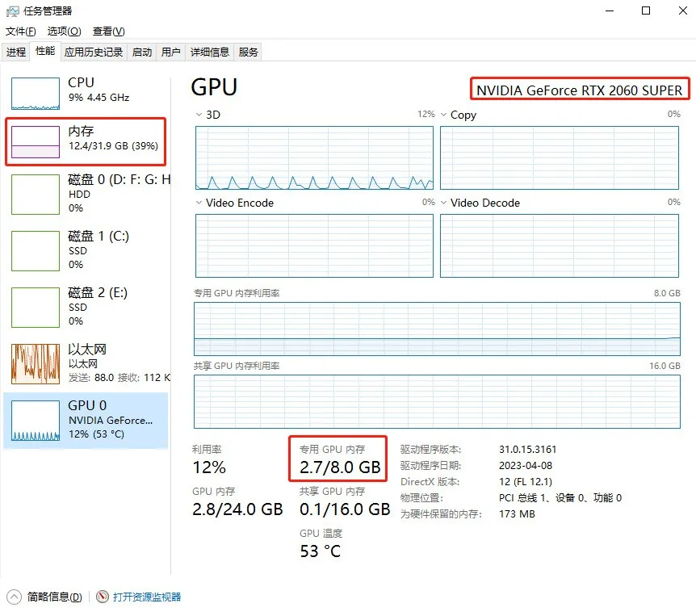Collapse view with 简略信息 arrow button
This screenshot has height=616, width=696.
15,597
